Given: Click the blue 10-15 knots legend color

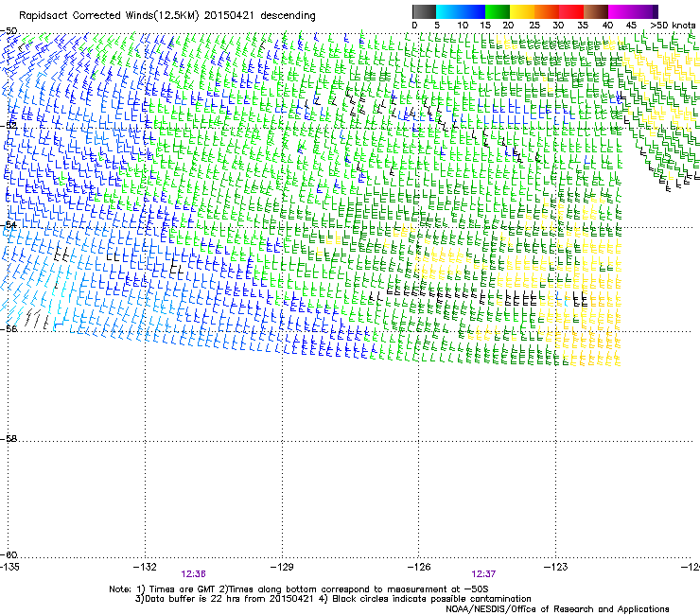Looking at the screenshot, I should (x=473, y=11).
